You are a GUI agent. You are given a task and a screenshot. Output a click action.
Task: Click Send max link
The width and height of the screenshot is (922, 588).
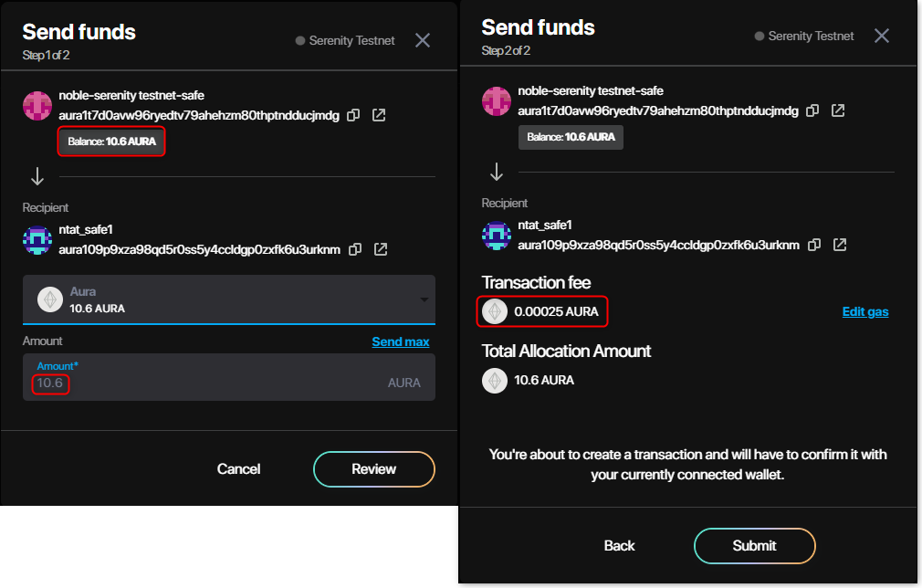pos(400,341)
